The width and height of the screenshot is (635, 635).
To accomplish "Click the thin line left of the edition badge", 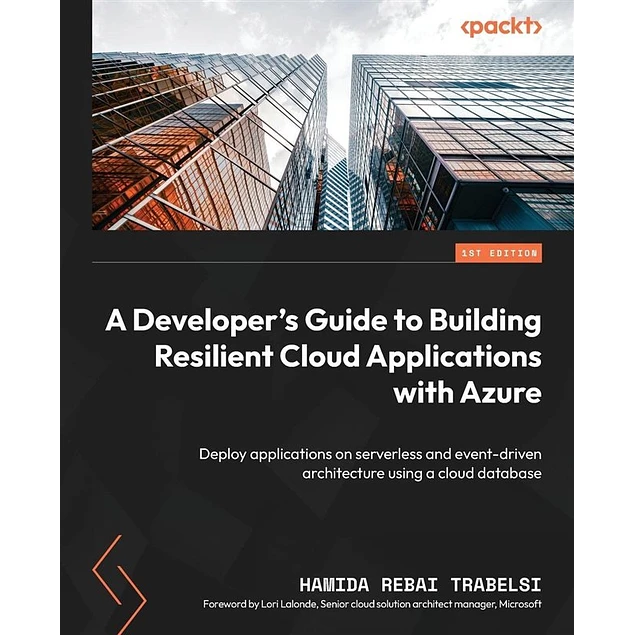I will pos(270,262).
